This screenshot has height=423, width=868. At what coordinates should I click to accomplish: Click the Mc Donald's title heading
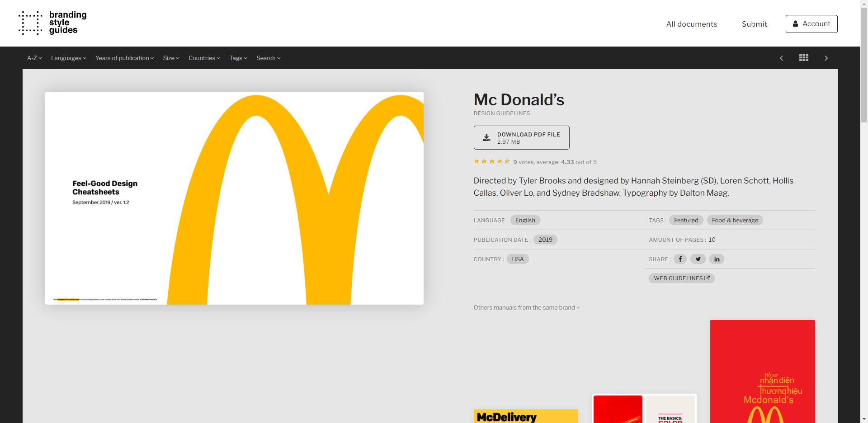click(519, 100)
